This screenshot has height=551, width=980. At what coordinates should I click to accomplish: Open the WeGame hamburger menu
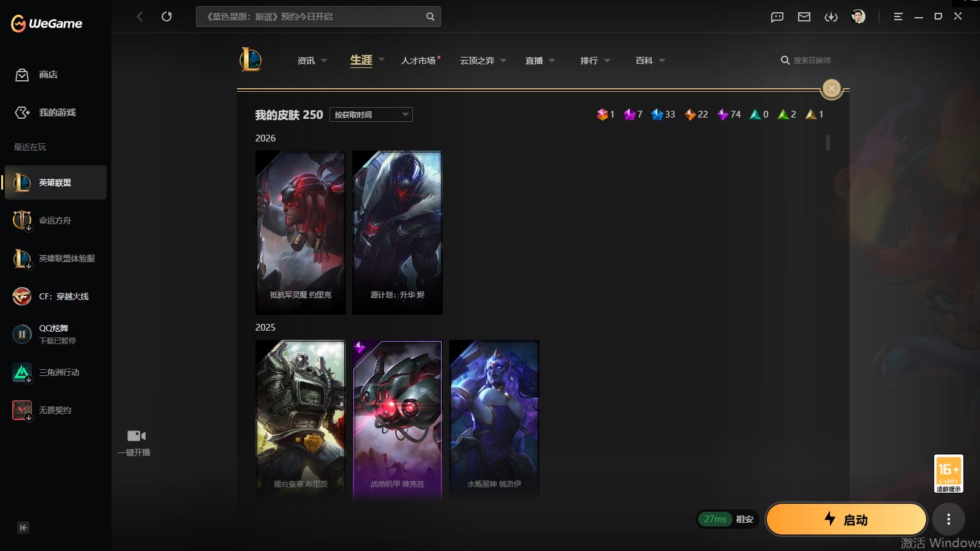coord(898,17)
